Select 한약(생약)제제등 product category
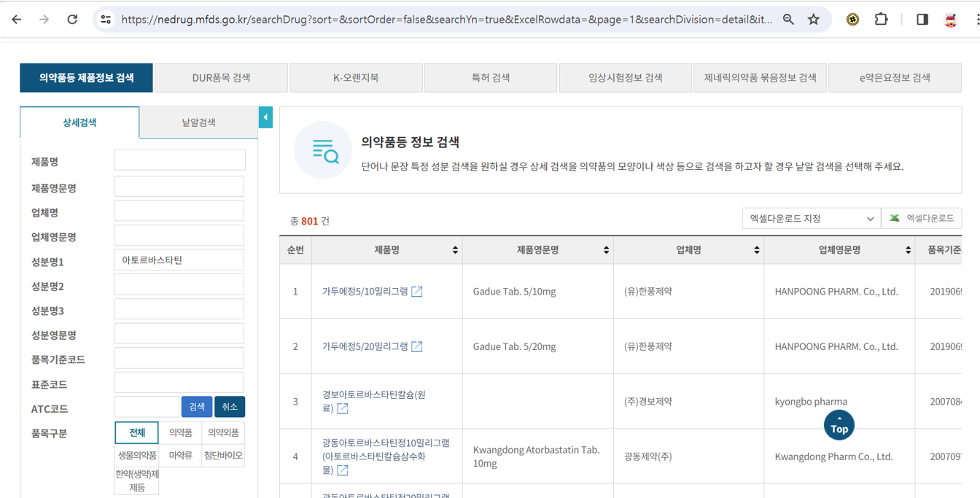The height and width of the screenshot is (498, 980). pos(137,481)
